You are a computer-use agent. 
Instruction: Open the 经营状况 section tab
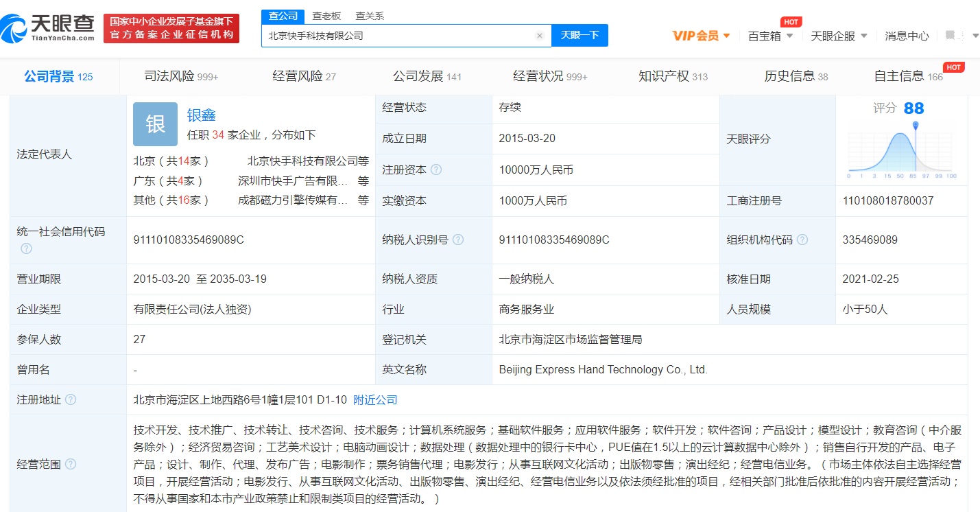(x=550, y=76)
